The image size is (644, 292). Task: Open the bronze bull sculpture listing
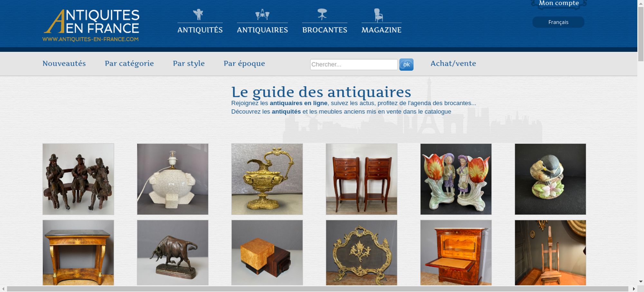tap(173, 252)
